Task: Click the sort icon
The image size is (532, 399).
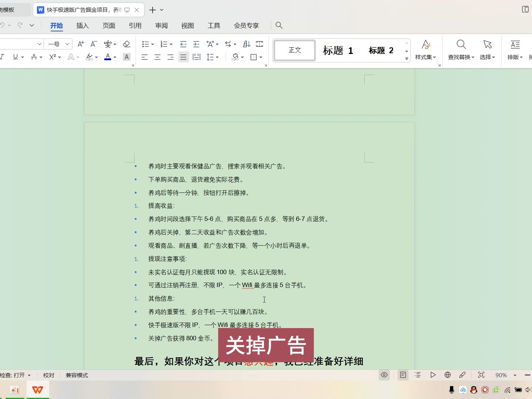Action: pos(247,44)
